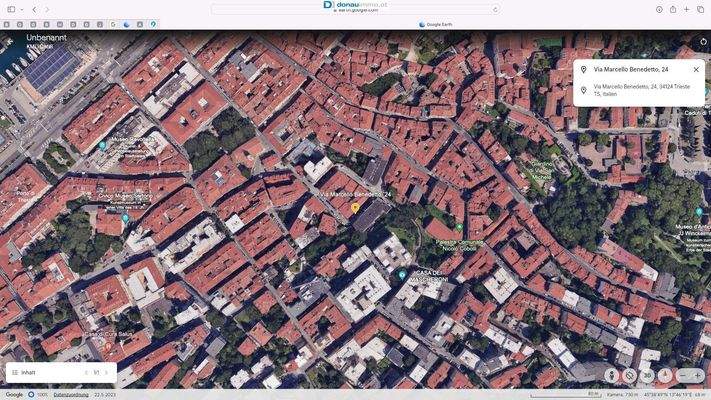Close the Via Marcello Benedetto info card
The image size is (711, 400).
[x=696, y=70]
